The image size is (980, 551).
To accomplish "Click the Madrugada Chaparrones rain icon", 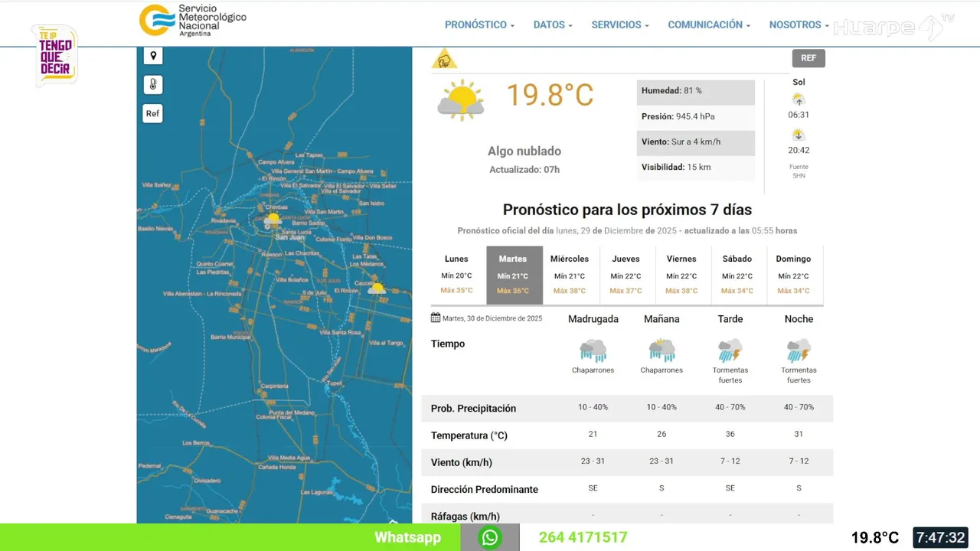I will click(x=593, y=350).
